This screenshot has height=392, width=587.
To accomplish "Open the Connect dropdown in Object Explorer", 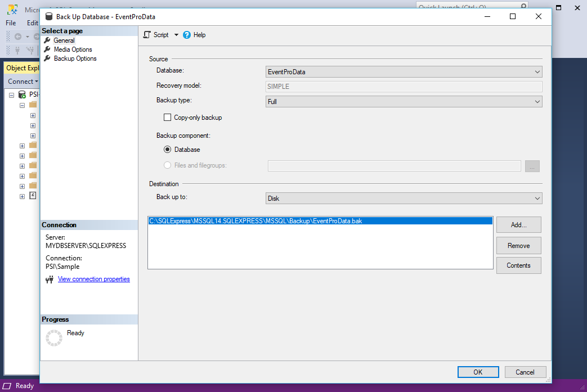I will 23,81.
